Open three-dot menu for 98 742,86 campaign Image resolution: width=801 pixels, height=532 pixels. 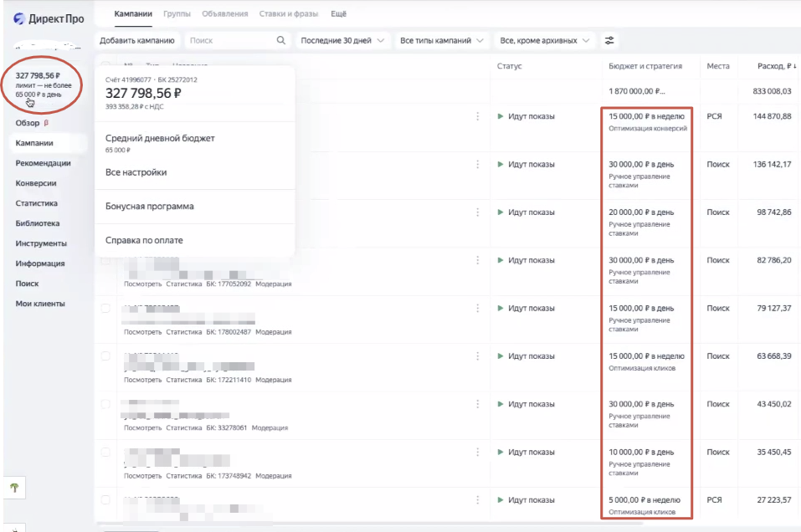478,212
